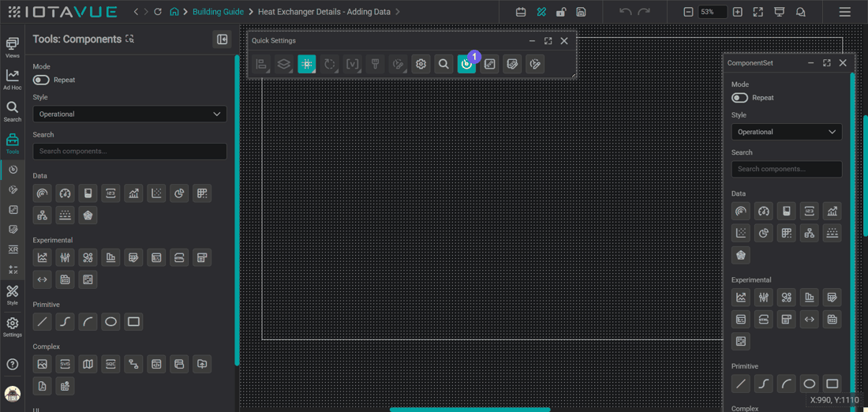Select Rectangle primitive in Tools Components
868x412 pixels.
(133, 322)
